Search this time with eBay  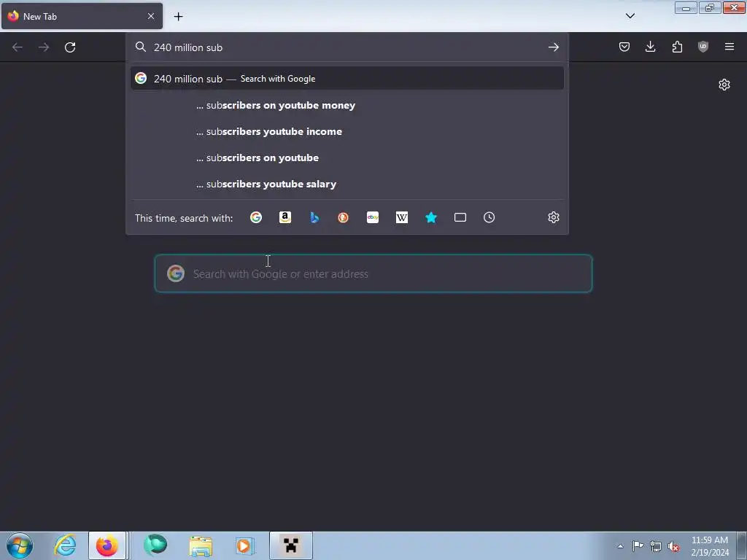coord(373,217)
